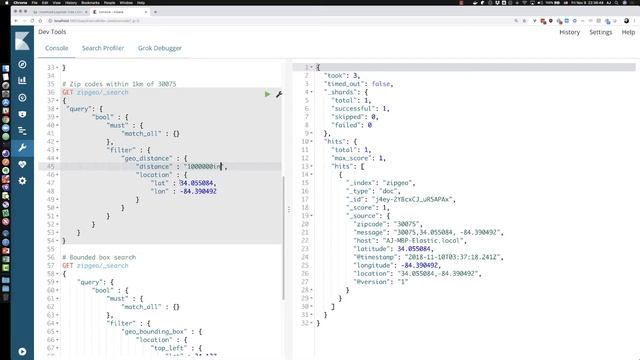Click the browser forward arrow
The height and width of the screenshot is (360, 640).
[24, 20]
